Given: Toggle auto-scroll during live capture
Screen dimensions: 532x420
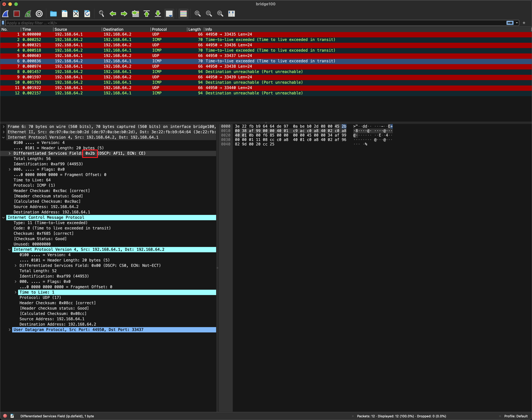Looking at the screenshot, I should click(169, 14).
